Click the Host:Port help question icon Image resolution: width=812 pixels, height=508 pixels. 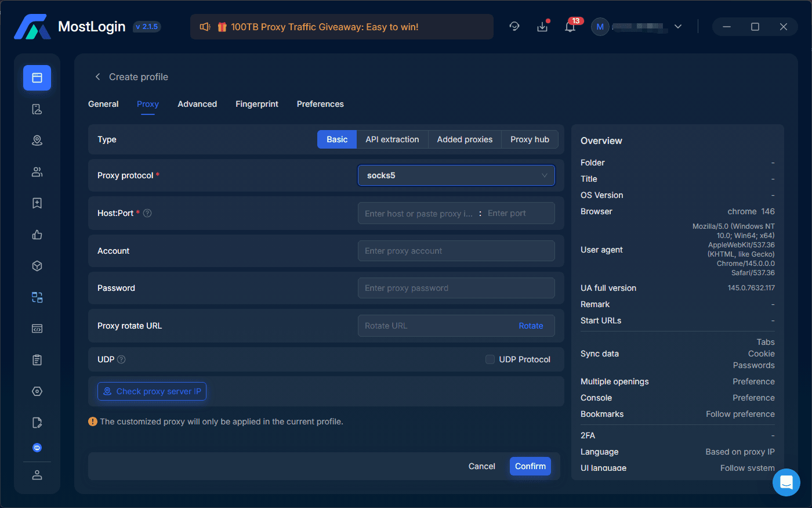(x=147, y=213)
